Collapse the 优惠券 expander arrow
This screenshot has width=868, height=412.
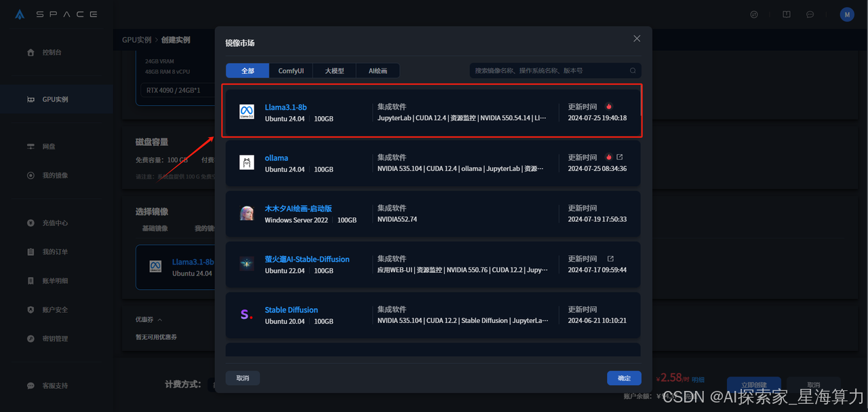click(x=159, y=320)
